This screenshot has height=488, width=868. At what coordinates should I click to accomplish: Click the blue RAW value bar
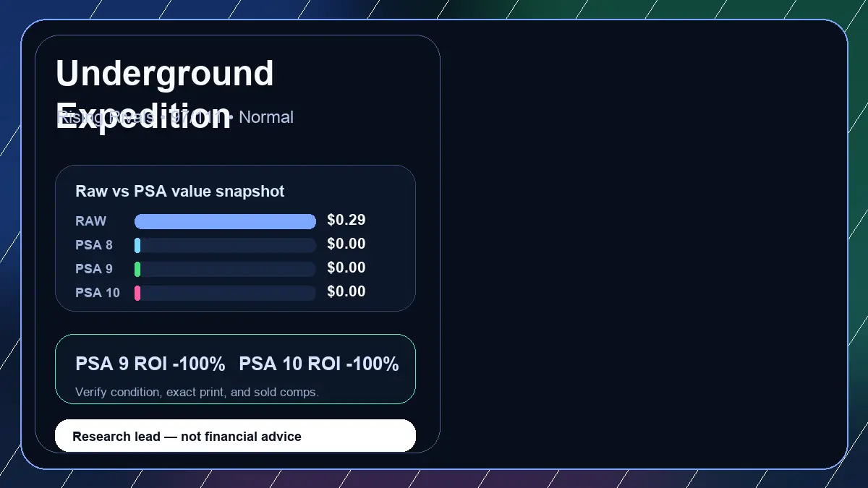[225, 221]
